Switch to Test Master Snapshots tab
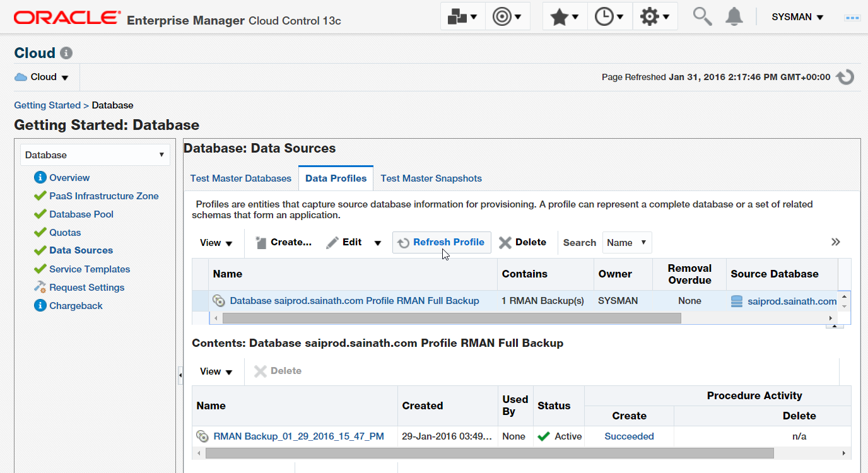The width and height of the screenshot is (868, 473). click(431, 178)
